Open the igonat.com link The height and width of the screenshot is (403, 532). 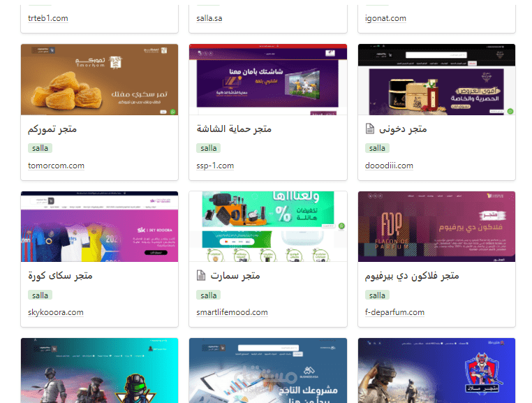click(x=385, y=18)
